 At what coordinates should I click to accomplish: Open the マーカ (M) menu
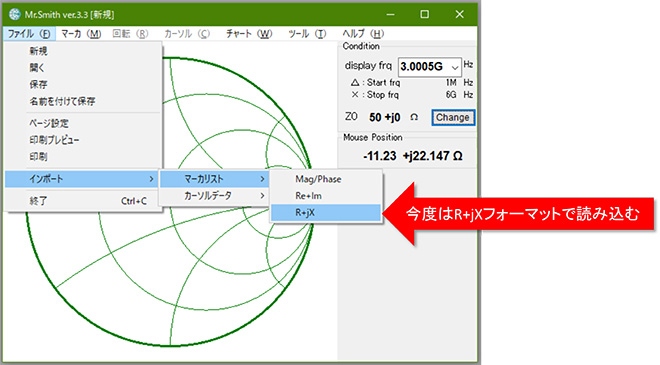[x=81, y=34]
